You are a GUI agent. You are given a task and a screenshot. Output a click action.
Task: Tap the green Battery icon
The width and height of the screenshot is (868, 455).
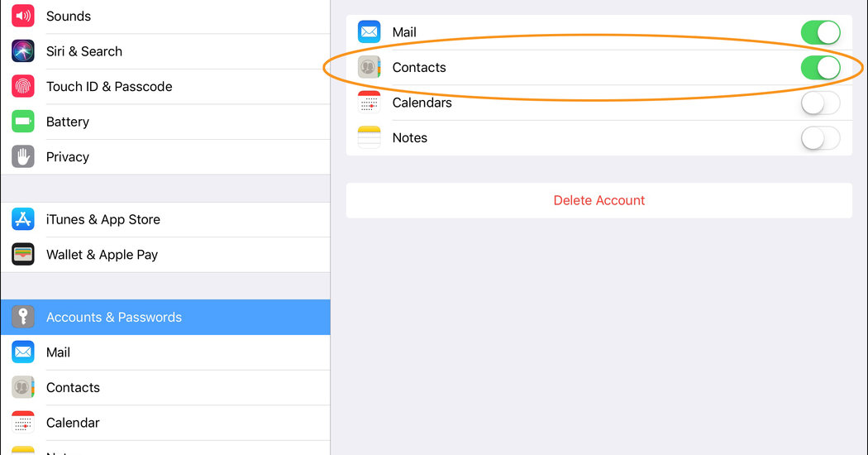click(22, 122)
